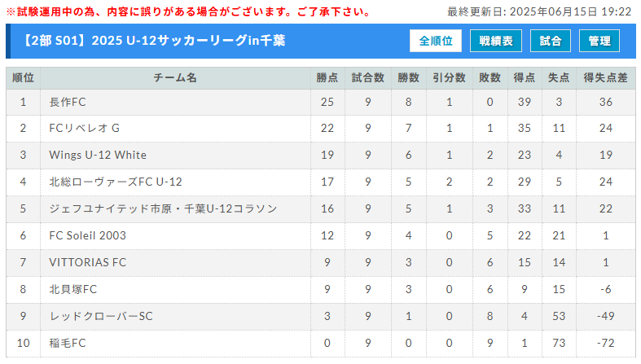Click the 順位 column header
This screenshot has width=641, height=364.
tap(24, 78)
